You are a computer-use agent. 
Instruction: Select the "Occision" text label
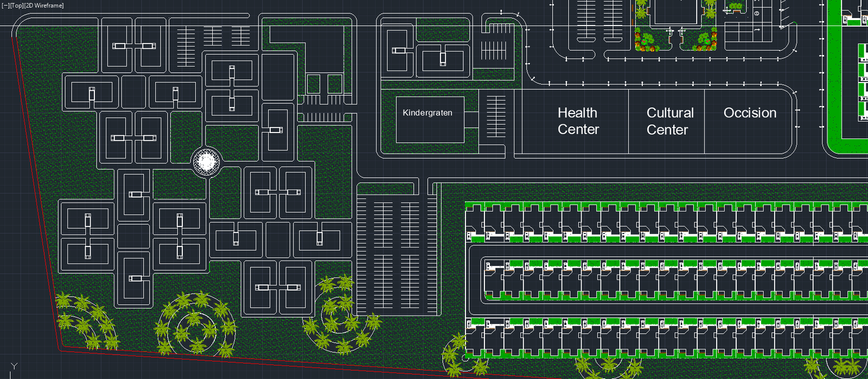(x=750, y=113)
